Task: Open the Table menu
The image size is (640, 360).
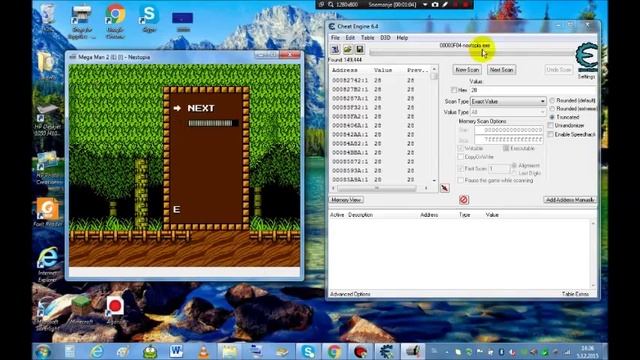Action: [367, 38]
